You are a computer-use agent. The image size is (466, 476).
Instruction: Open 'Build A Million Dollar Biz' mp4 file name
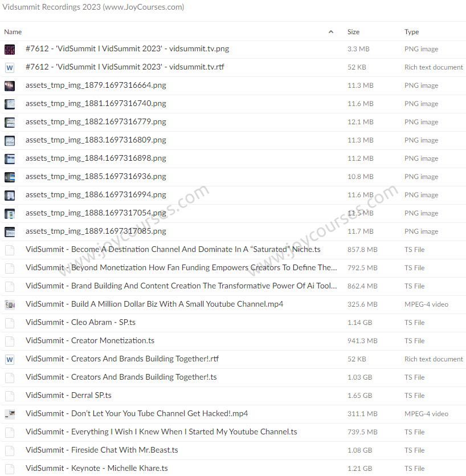coord(154,304)
